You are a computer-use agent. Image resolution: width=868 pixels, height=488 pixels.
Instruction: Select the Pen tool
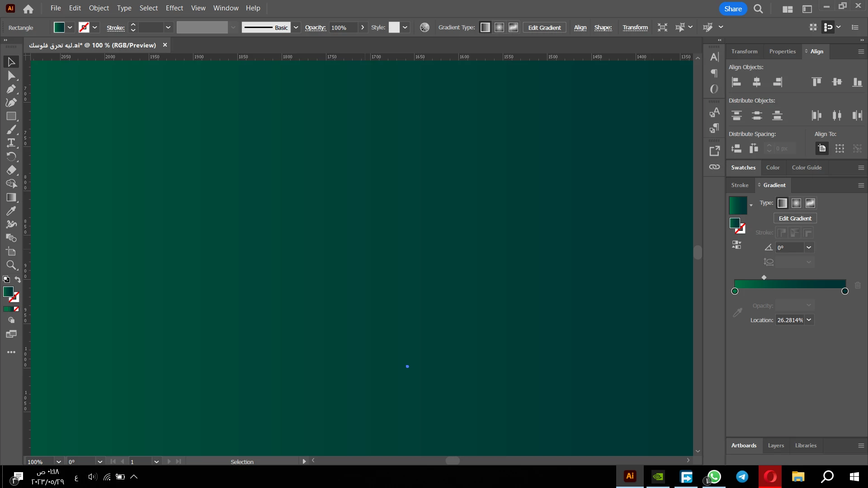11,89
